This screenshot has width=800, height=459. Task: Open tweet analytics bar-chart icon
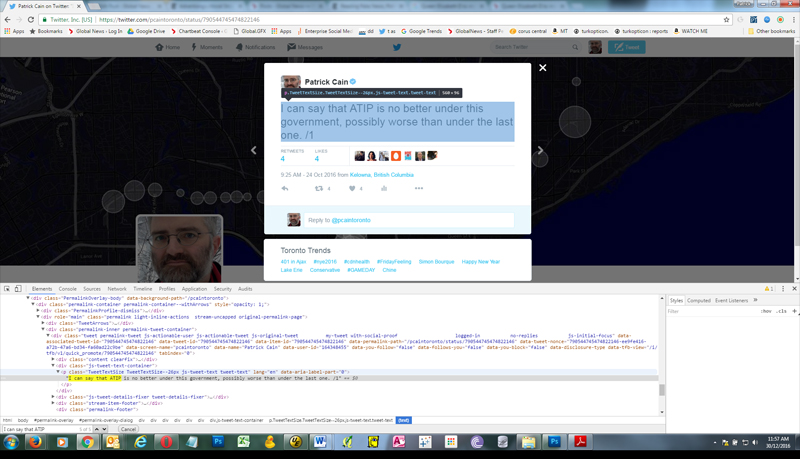click(384, 188)
